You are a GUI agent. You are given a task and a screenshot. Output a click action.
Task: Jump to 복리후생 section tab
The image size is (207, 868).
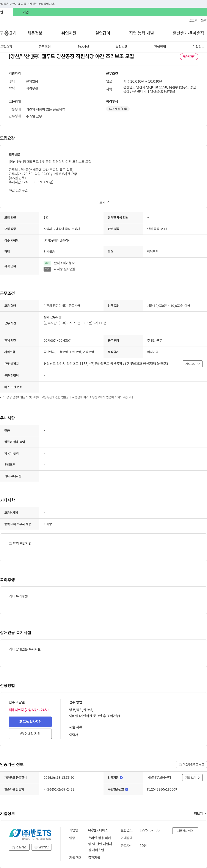[122, 47]
